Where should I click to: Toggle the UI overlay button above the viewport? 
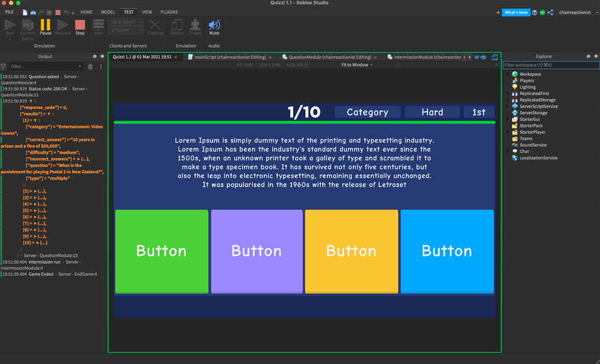click(477, 57)
